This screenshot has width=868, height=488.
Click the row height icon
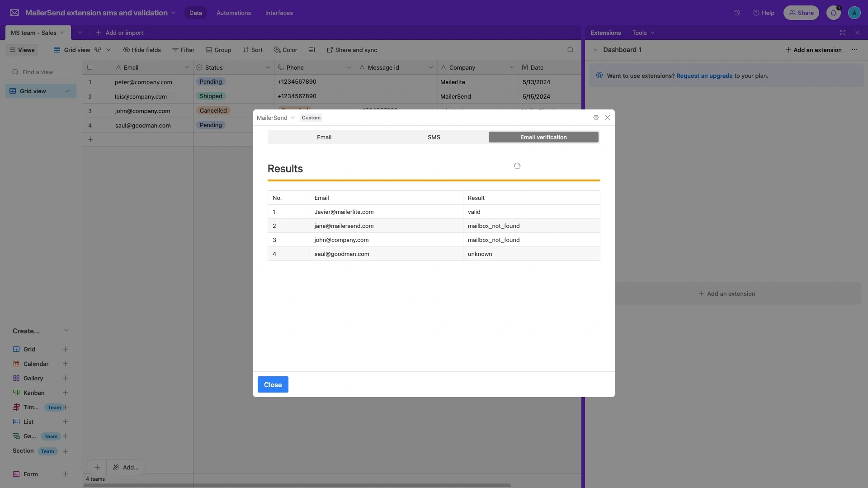pos(311,50)
